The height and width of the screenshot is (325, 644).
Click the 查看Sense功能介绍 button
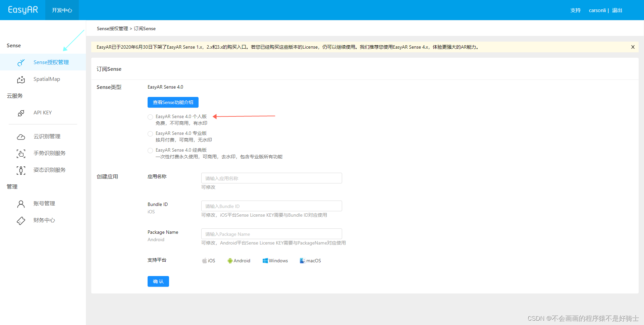point(173,102)
